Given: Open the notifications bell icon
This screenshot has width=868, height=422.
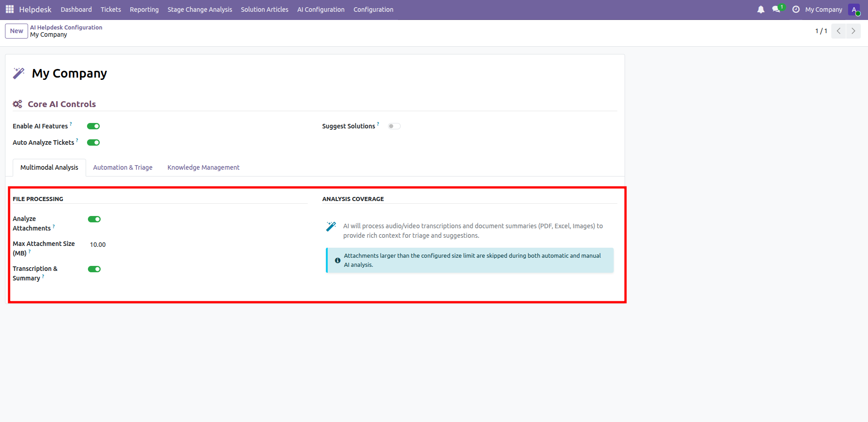Looking at the screenshot, I should 761,10.
